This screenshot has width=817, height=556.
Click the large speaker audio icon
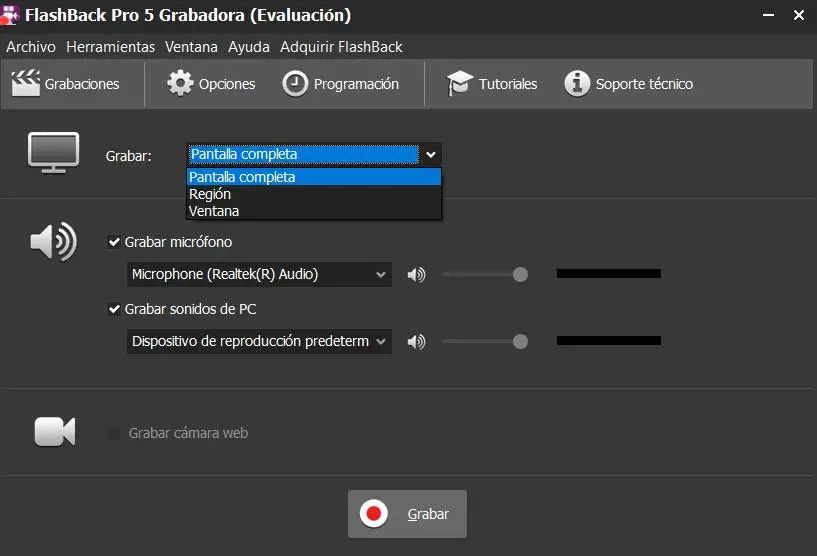pos(53,242)
